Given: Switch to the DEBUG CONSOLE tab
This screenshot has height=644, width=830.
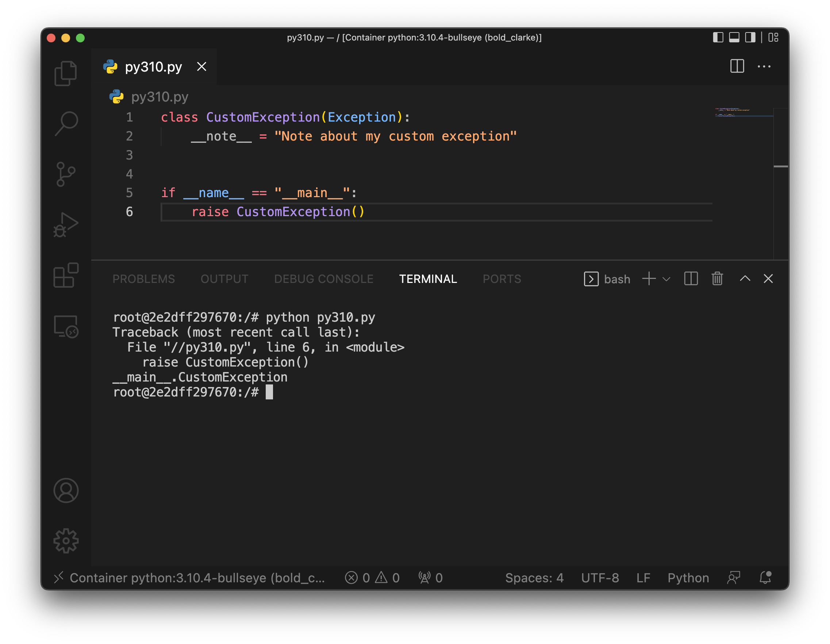Looking at the screenshot, I should [x=323, y=279].
